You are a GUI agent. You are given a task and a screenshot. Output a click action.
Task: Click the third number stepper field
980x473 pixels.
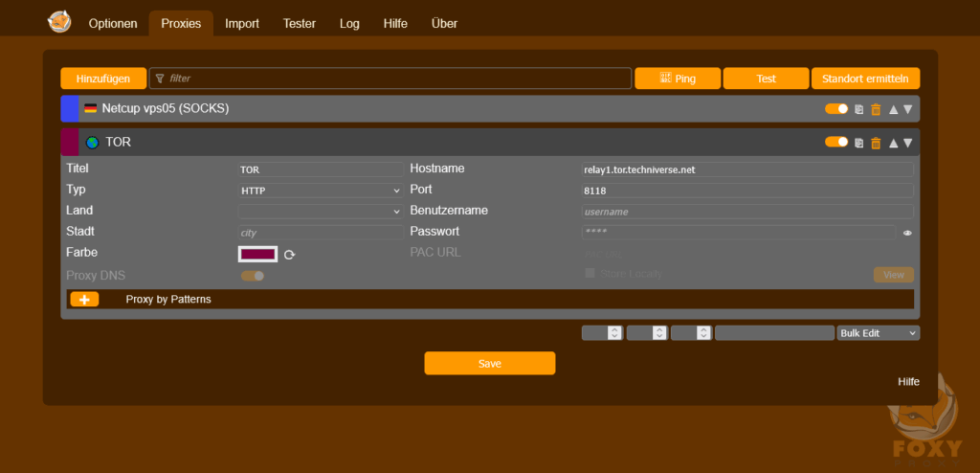[x=691, y=333]
